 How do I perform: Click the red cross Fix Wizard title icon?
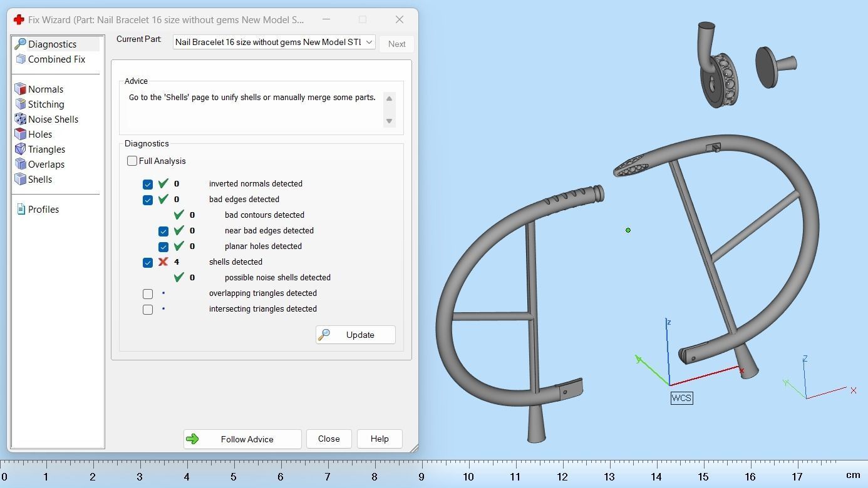(x=19, y=19)
